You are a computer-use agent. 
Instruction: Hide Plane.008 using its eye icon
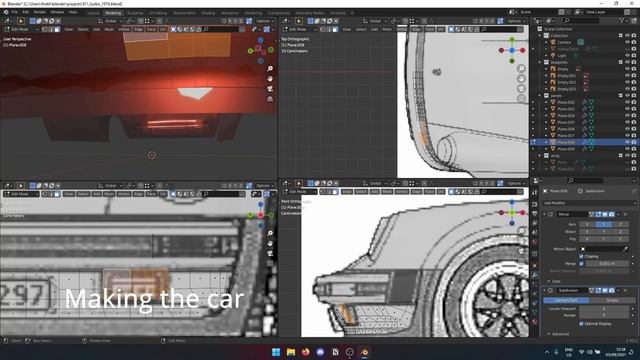(627, 142)
